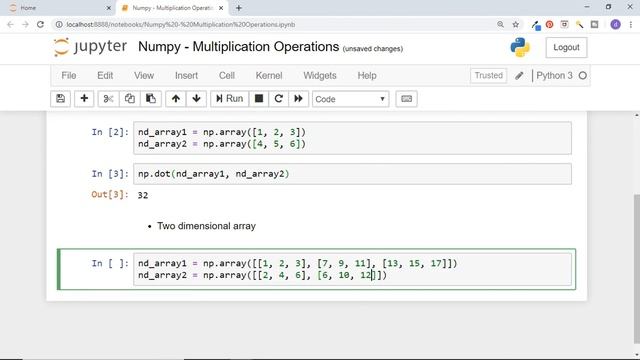
Task: Open the Edit menu
Action: pos(105,76)
